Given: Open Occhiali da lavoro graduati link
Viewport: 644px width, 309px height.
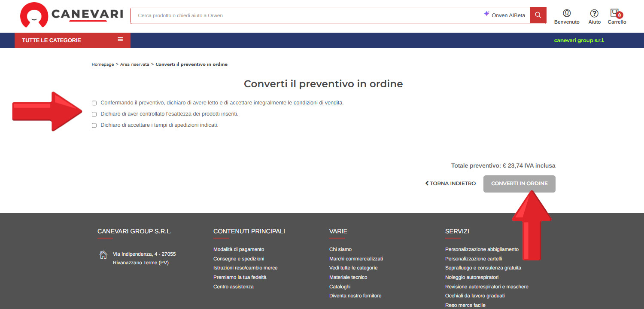Looking at the screenshot, I should [475, 296].
